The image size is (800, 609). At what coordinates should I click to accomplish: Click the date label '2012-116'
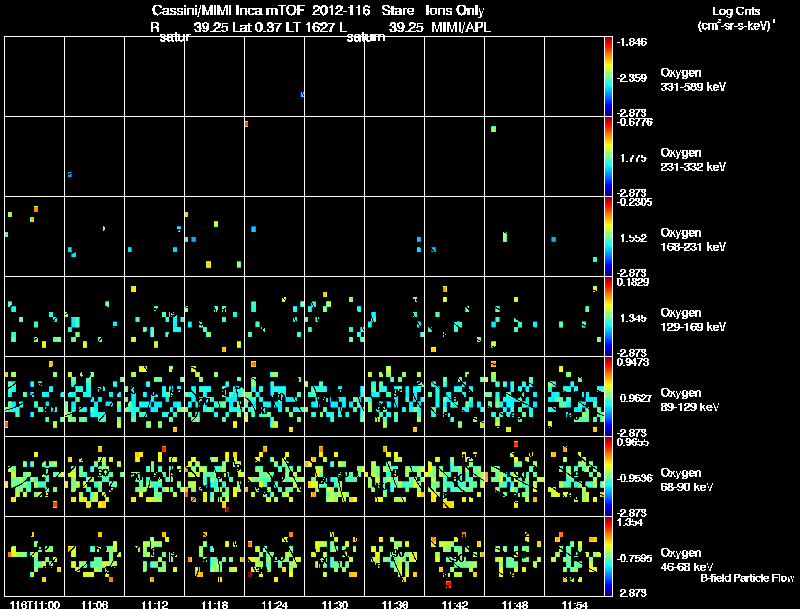pos(341,10)
